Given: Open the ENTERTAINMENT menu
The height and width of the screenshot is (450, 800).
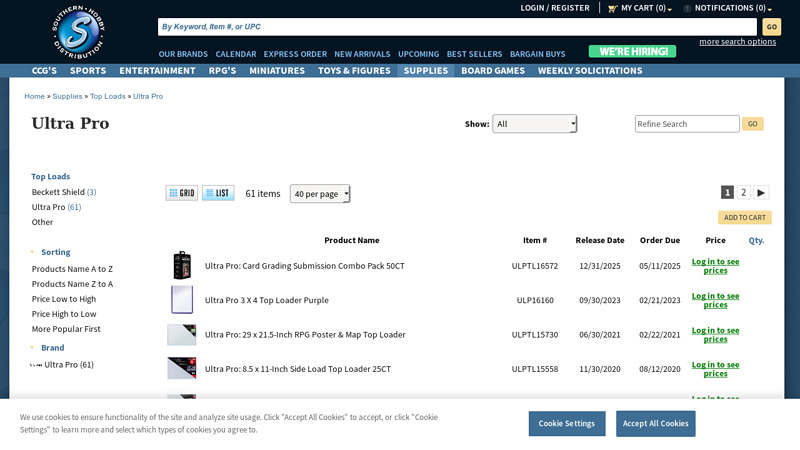Looking at the screenshot, I should coord(157,70).
